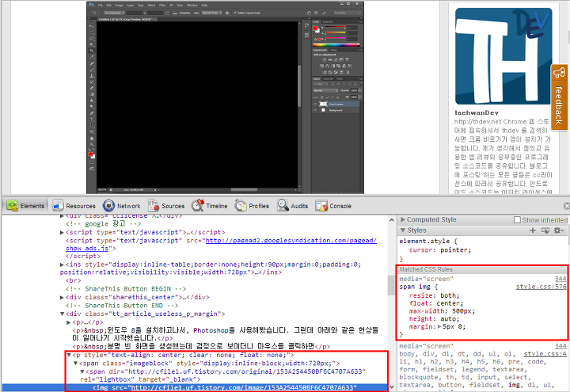Close the DevTools pane with the X icon

566,206
